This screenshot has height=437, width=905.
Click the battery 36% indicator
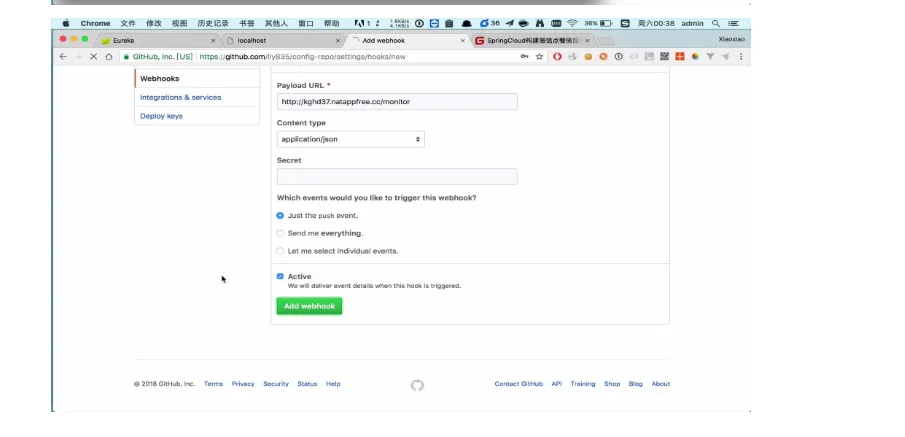[x=598, y=24]
